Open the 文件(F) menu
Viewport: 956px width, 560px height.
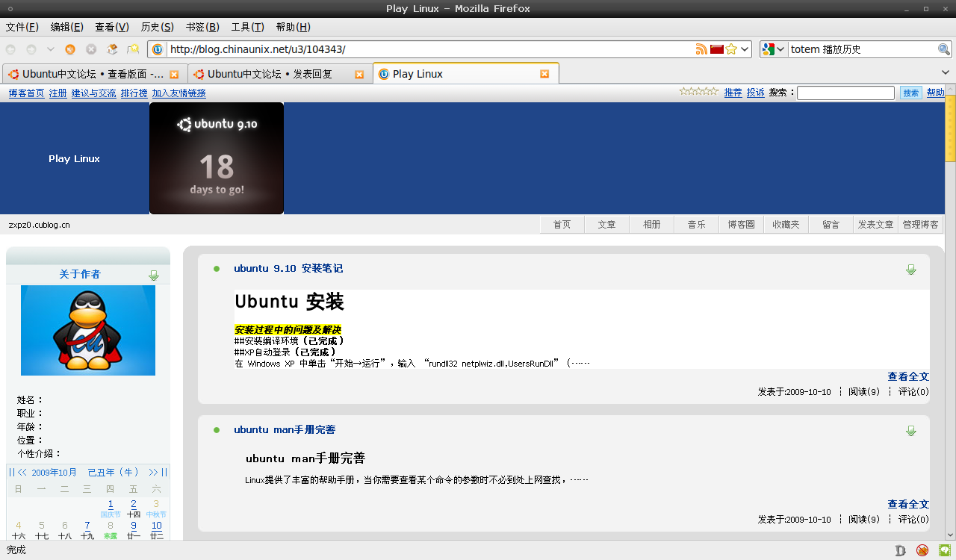click(22, 27)
